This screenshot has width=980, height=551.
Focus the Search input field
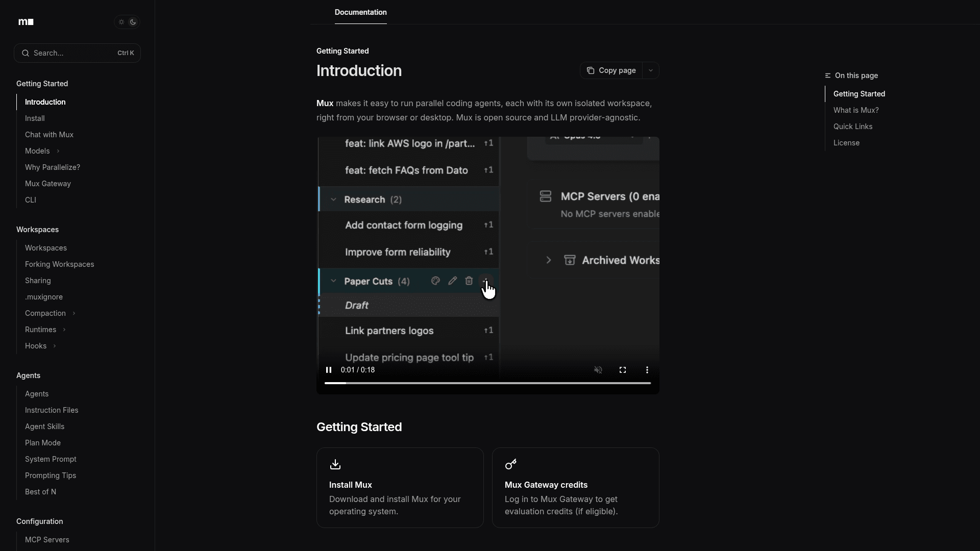(74, 53)
